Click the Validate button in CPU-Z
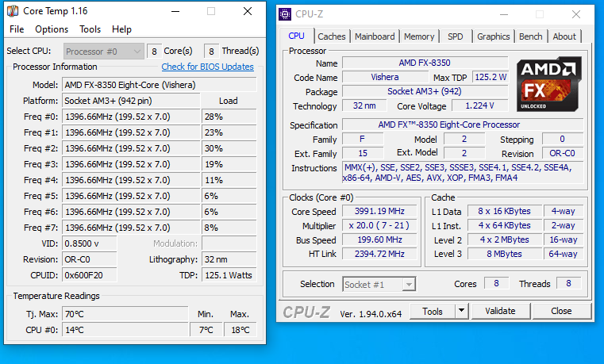This screenshot has width=604, height=364. 500,311
